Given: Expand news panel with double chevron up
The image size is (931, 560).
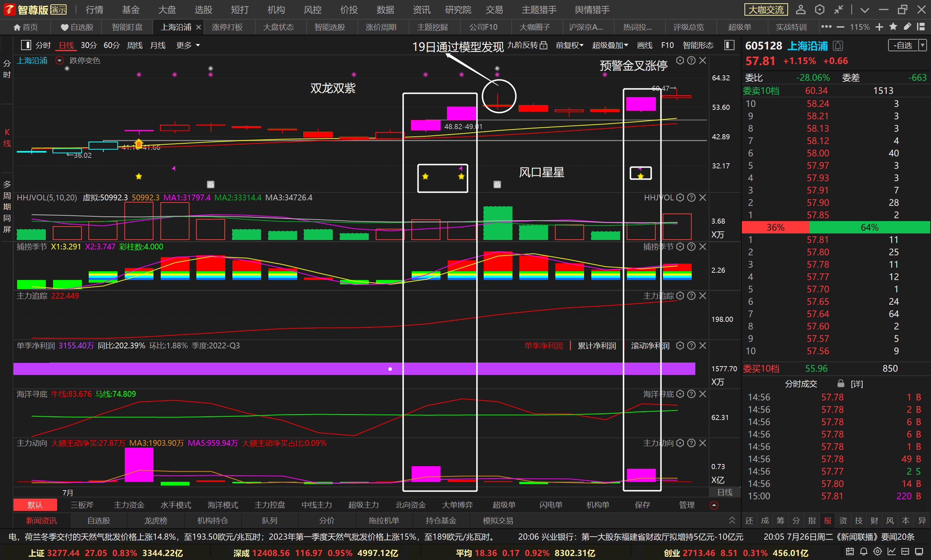Looking at the screenshot, I should [732, 520].
